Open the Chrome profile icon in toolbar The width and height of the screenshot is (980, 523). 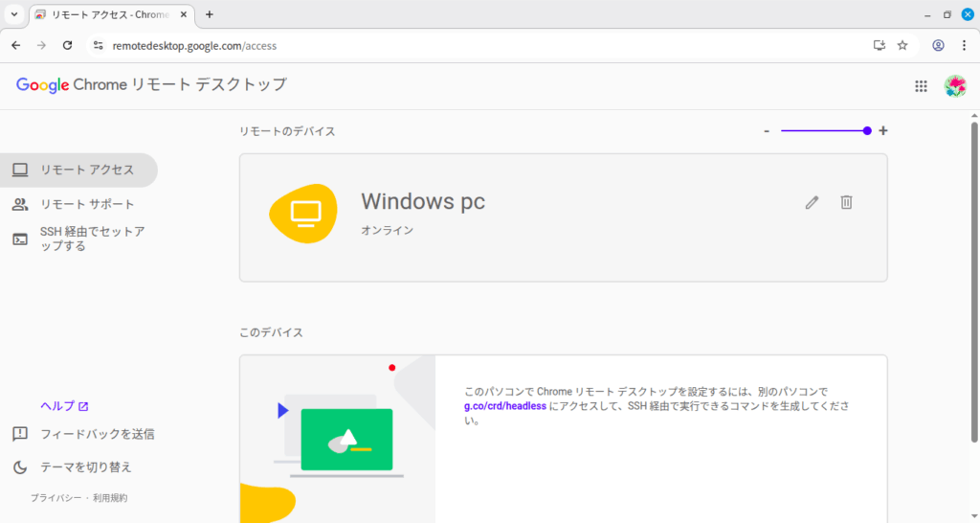coord(938,45)
